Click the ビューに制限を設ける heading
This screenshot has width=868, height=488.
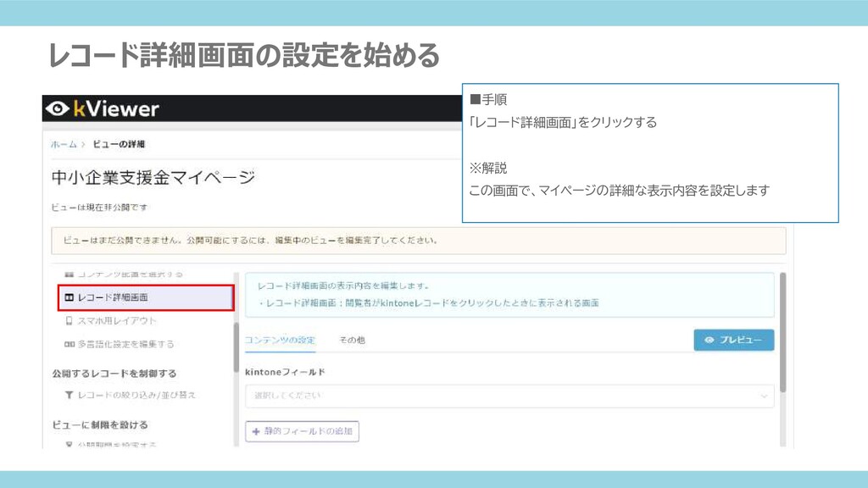(x=100, y=425)
